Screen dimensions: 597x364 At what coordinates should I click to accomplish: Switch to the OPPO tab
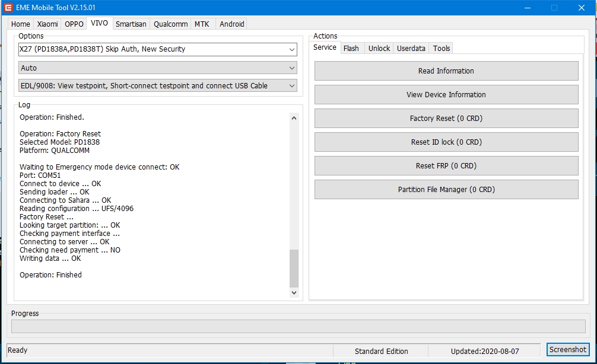(74, 24)
